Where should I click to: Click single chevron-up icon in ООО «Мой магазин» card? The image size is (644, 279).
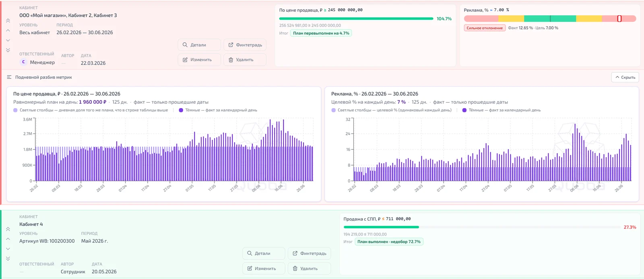[x=8, y=31]
